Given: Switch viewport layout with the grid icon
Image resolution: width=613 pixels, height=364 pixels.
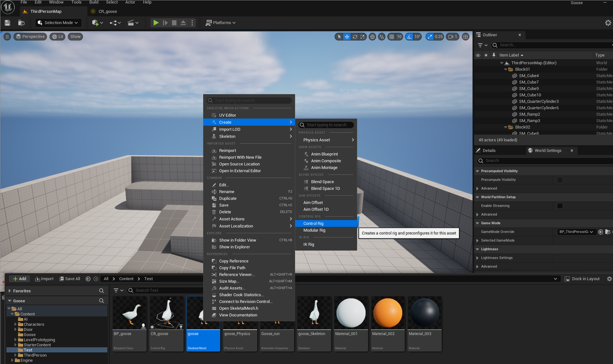Looking at the screenshot, I should [x=465, y=37].
